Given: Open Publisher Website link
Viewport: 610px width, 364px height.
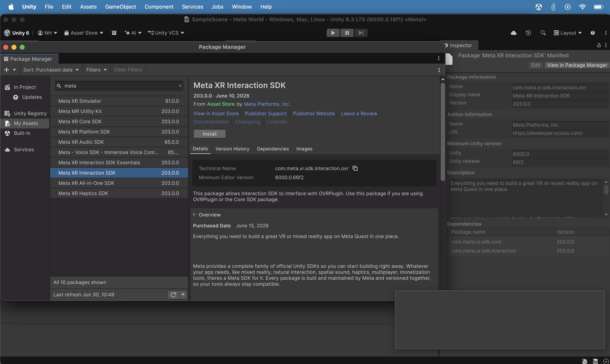Looking at the screenshot, I should click(x=314, y=113).
